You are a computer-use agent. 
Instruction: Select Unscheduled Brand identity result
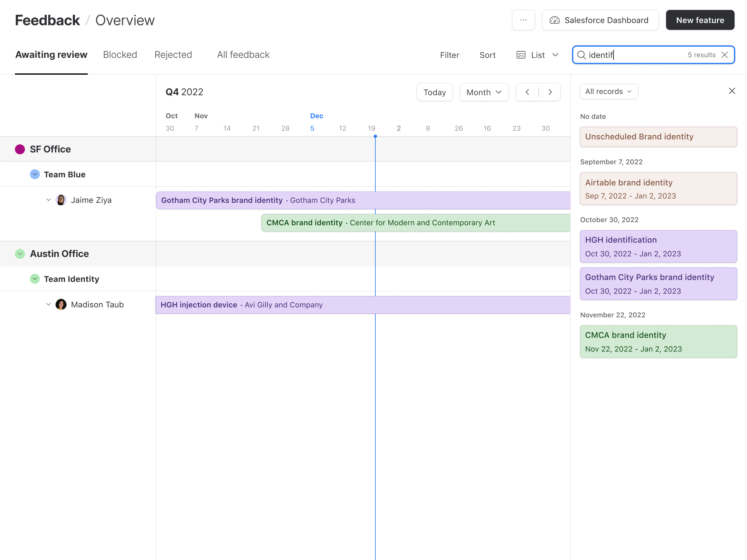[x=658, y=137]
